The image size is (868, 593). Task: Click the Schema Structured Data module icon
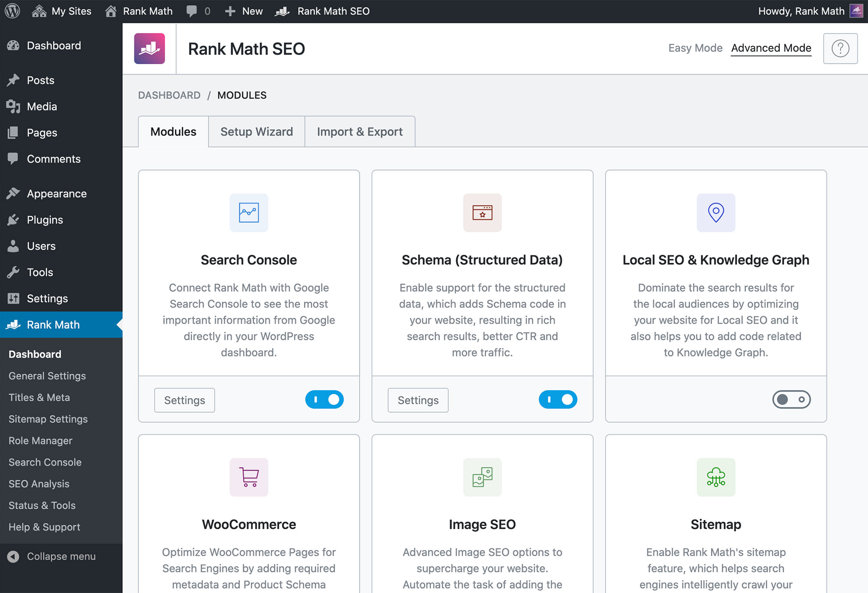(x=482, y=212)
